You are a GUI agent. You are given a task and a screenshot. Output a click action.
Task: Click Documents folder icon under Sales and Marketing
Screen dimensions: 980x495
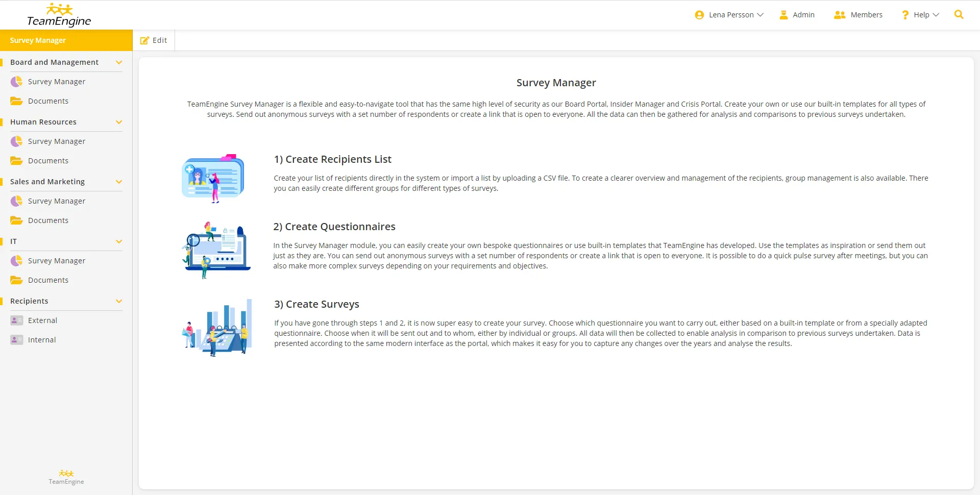[16, 220]
